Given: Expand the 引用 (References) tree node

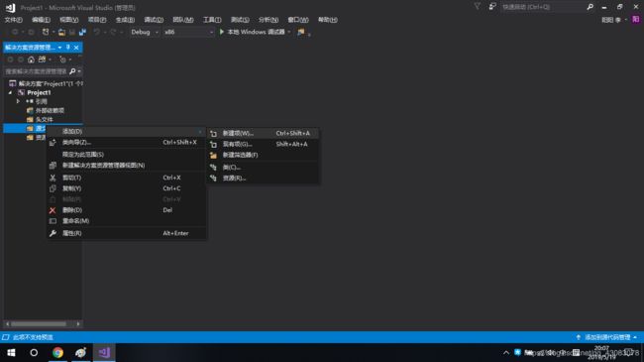Looking at the screenshot, I should pos(18,101).
